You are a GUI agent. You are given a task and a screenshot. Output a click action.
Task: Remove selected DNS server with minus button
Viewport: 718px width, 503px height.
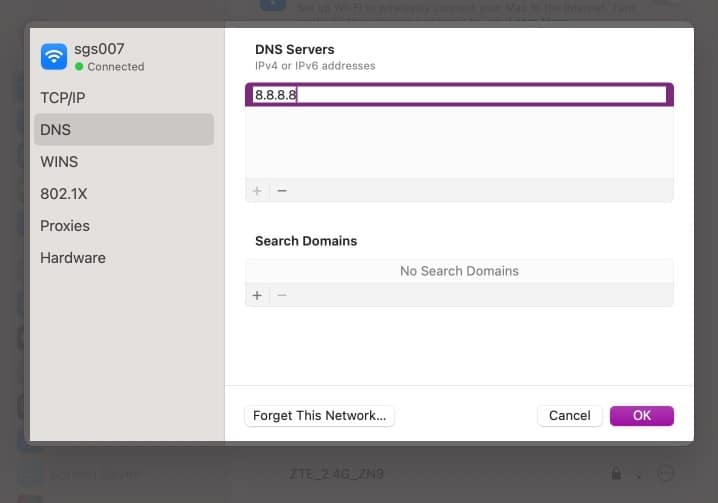pos(282,191)
